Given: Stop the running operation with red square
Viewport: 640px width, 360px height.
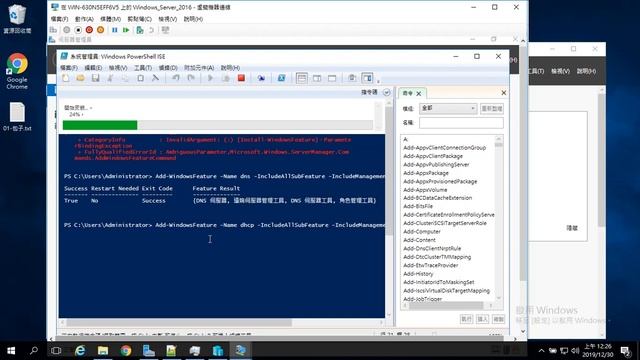Looking at the screenshot, I should click(241, 78).
